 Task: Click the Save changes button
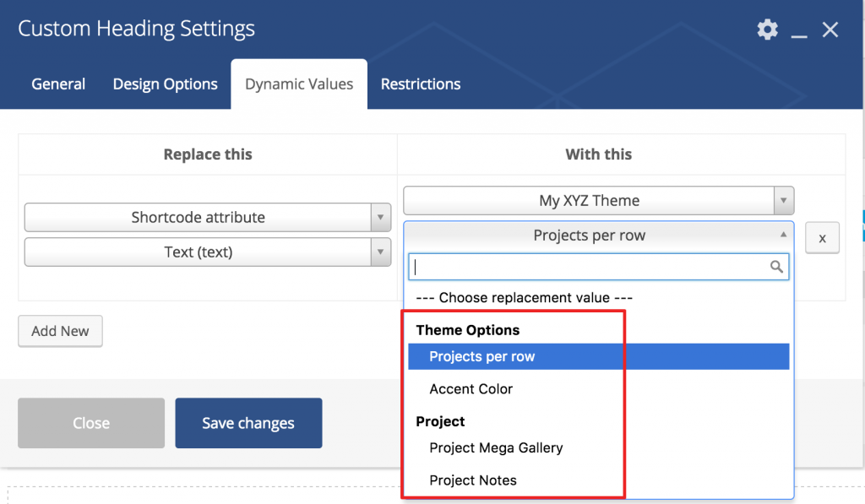[248, 423]
